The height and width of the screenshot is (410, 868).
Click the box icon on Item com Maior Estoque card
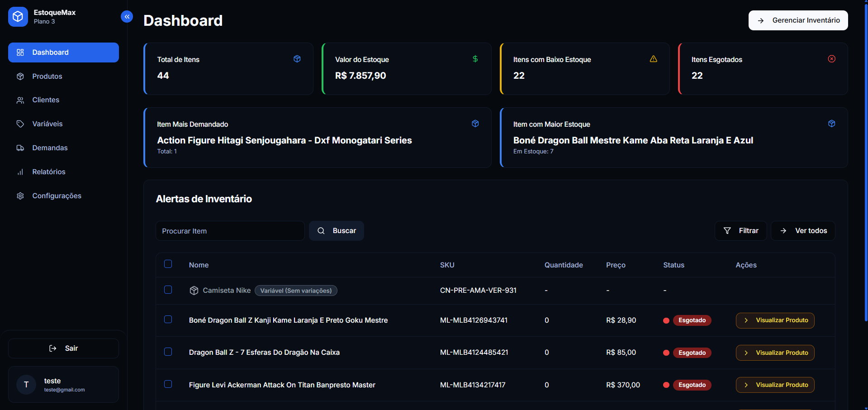tap(831, 124)
